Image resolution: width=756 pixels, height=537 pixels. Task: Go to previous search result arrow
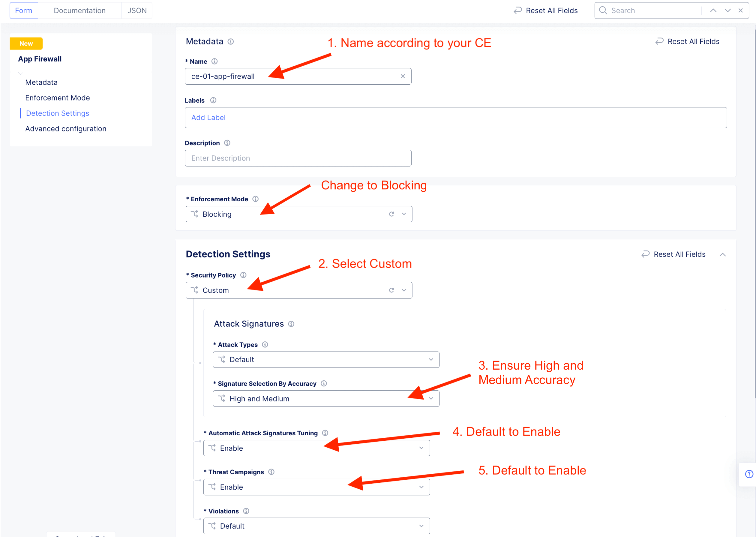click(713, 10)
